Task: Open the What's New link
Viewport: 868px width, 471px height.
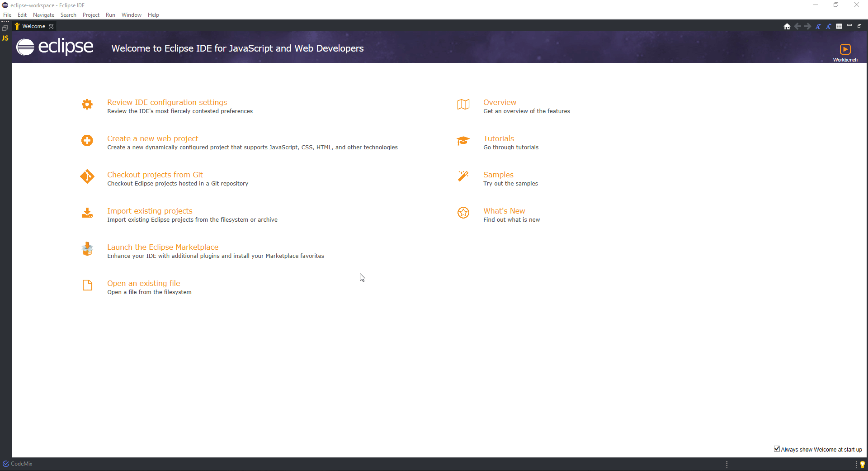Action: click(x=504, y=211)
